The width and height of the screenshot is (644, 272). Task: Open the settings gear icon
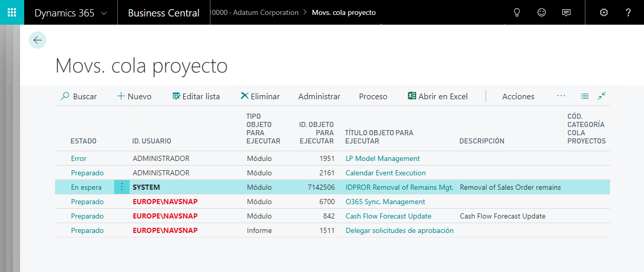click(604, 12)
